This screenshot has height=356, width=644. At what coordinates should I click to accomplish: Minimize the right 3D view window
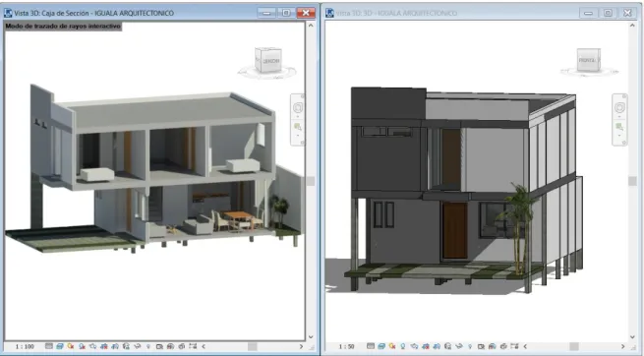tap(588, 13)
